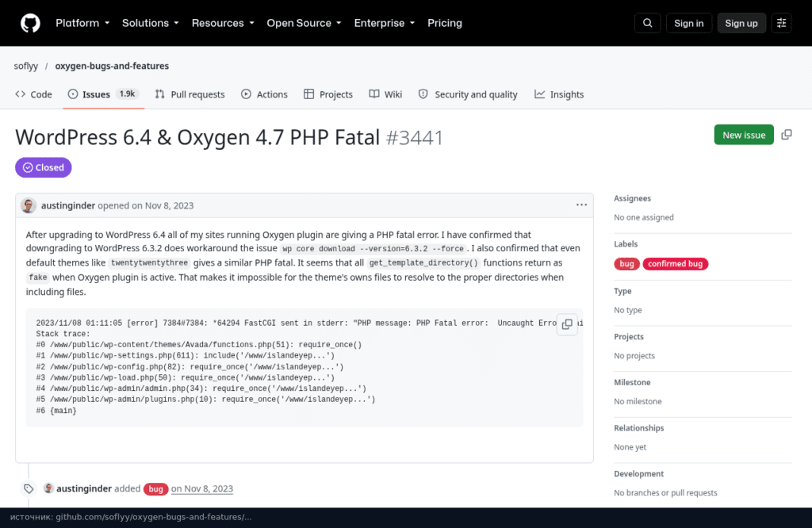Click the 'No projects' text

[x=634, y=356]
